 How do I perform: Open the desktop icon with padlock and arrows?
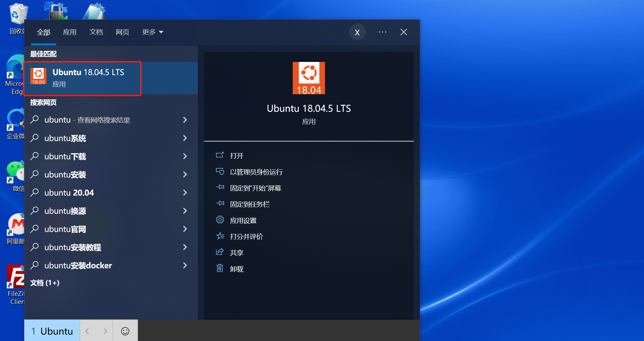tap(56, 11)
